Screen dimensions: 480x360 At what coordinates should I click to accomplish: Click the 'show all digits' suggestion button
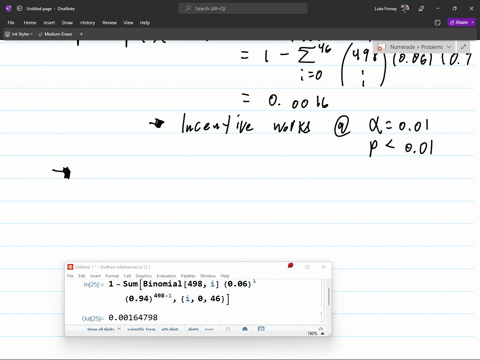click(x=100, y=329)
